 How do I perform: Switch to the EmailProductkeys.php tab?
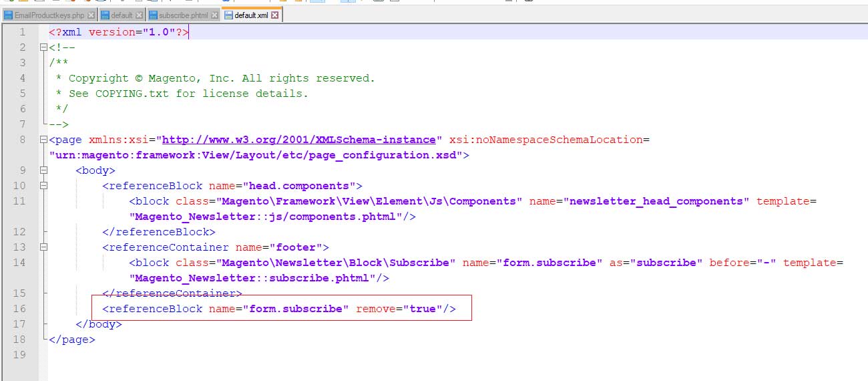click(49, 15)
